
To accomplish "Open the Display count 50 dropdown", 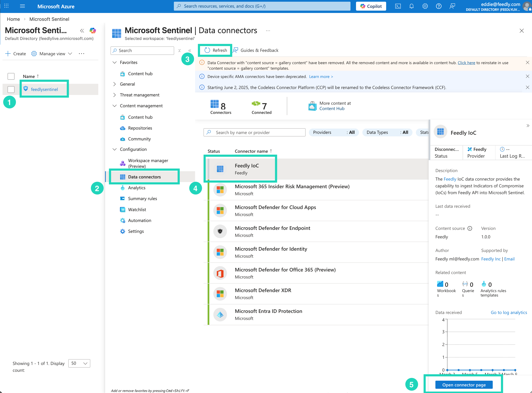I will (x=79, y=363).
